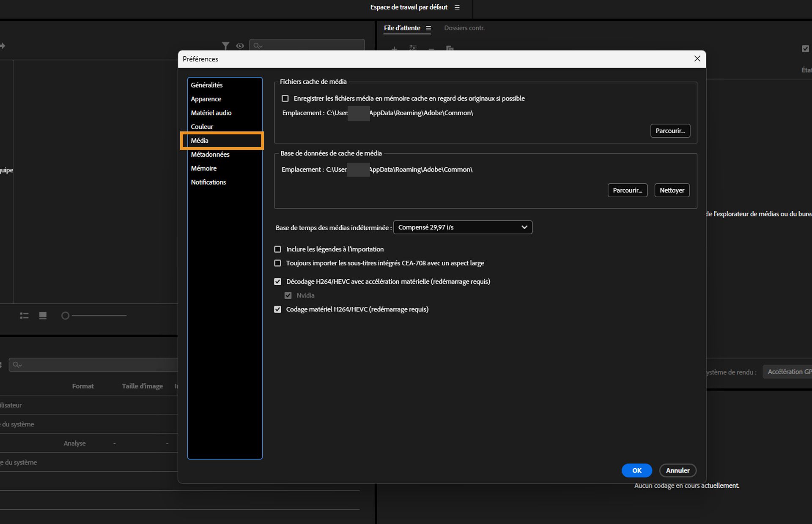812x524 pixels.
Task: Open the workspace menu hamburger icon
Action: pyautogui.click(x=457, y=7)
